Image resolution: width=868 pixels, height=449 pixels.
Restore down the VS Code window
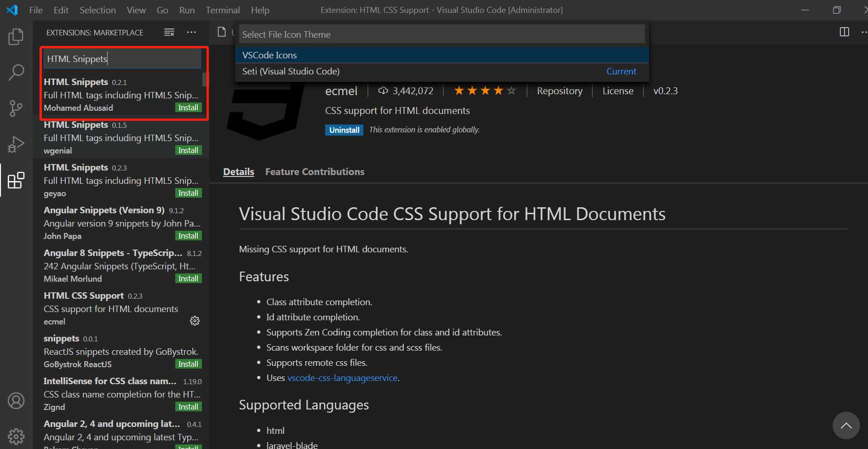[836, 10]
